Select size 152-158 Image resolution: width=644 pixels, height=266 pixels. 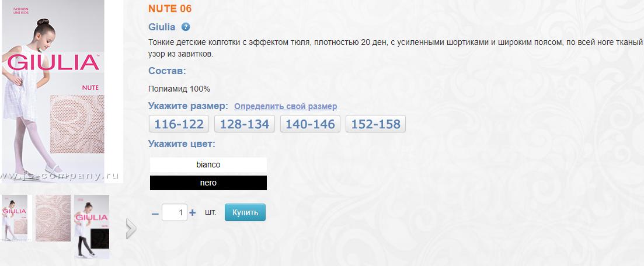click(x=376, y=124)
